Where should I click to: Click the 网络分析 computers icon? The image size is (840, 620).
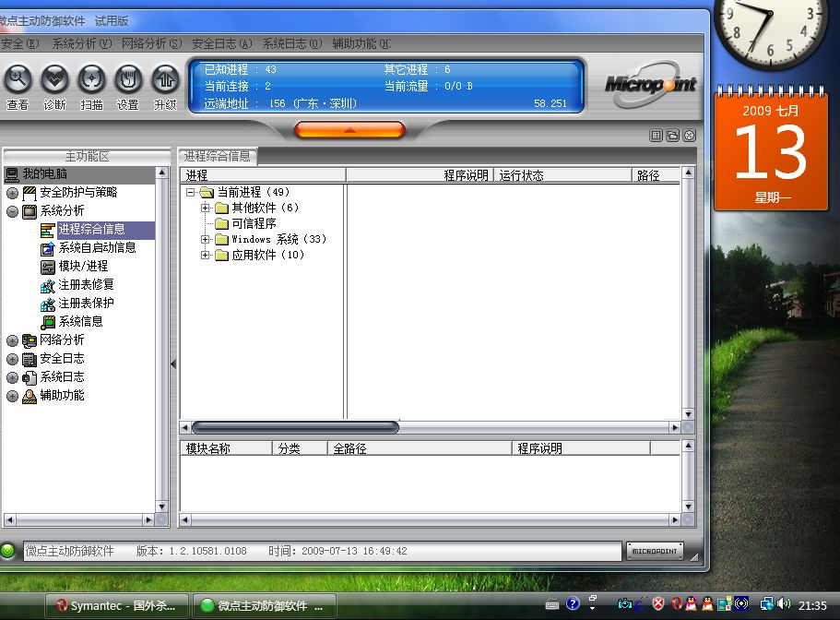point(30,340)
